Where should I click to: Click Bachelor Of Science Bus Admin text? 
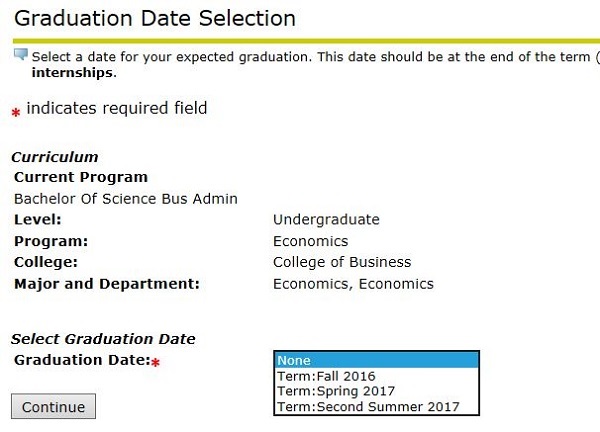point(126,199)
